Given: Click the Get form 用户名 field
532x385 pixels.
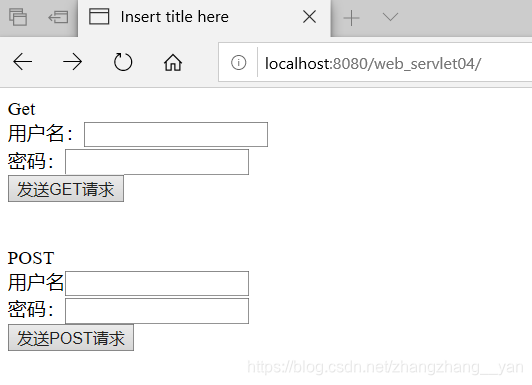Looking at the screenshot, I should 176,134.
